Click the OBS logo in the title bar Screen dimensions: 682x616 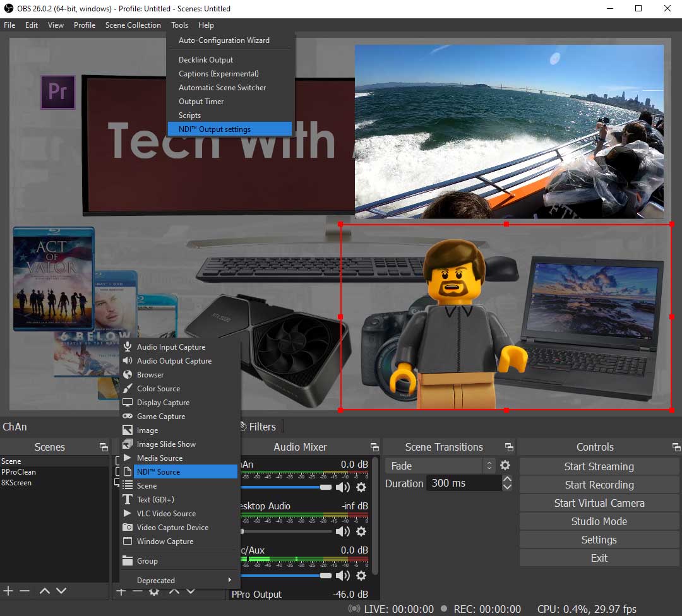tap(8, 8)
